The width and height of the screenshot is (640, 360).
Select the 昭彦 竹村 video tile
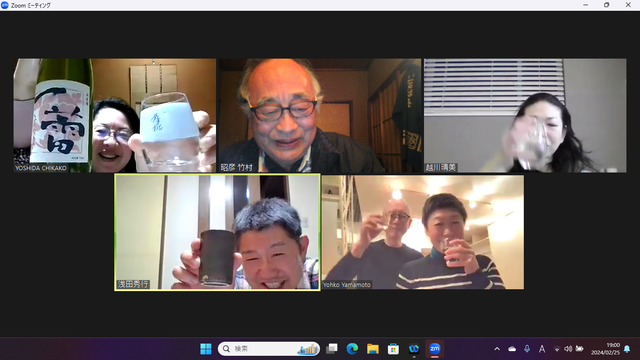point(320,116)
